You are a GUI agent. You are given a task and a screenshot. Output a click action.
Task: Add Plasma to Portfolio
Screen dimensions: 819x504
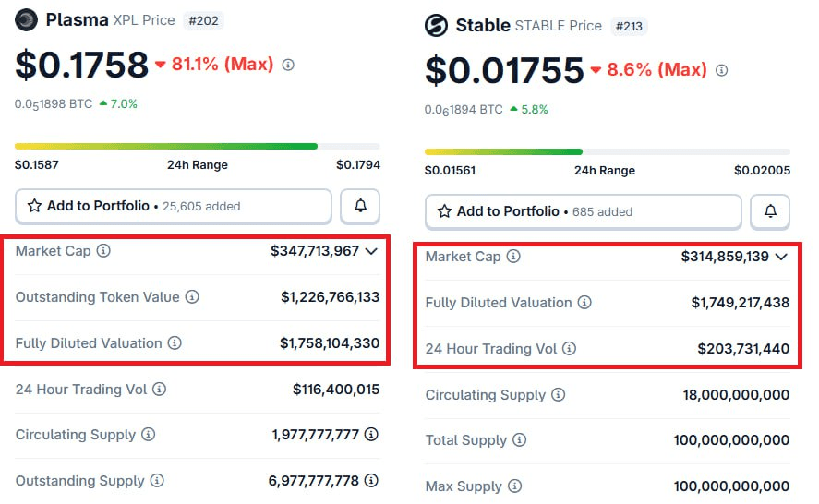[173, 207]
